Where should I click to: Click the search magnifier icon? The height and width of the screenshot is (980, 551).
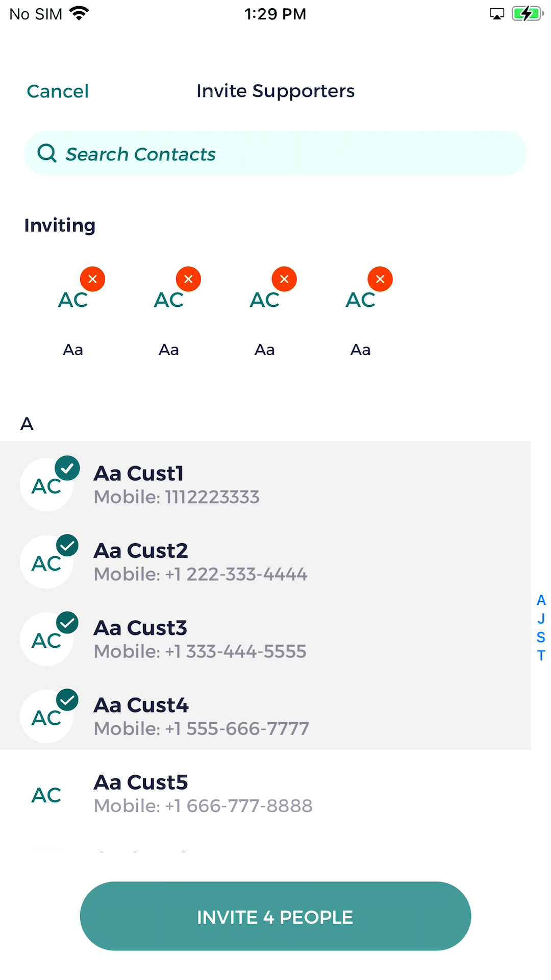click(x=47, y=153)
